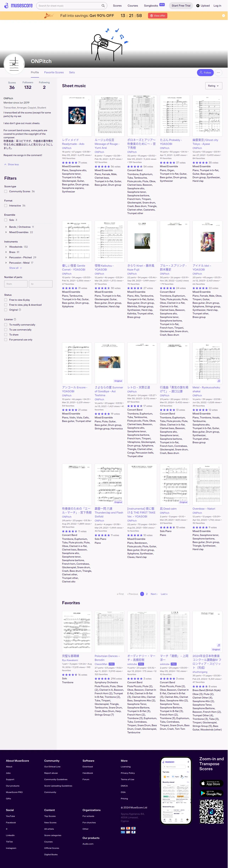The image size is (228, 868).
Task: Tick Free to view & play checkbox
Action: [6, 300]
